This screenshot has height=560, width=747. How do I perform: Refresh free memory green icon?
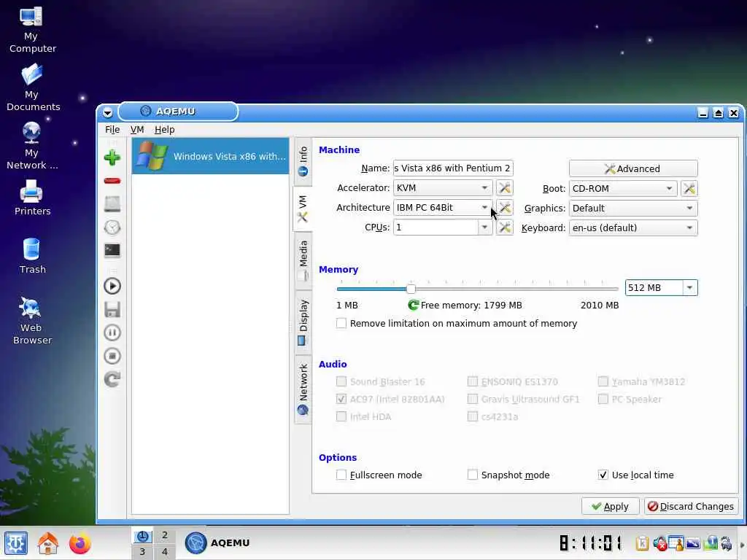413,306
